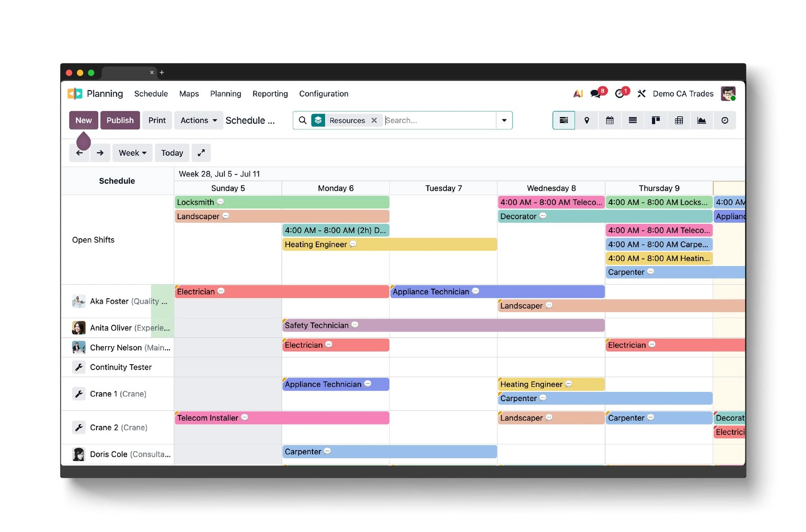Click the Continuity Tester wrench icon
The image size is (806, 532).
point(79,367)
